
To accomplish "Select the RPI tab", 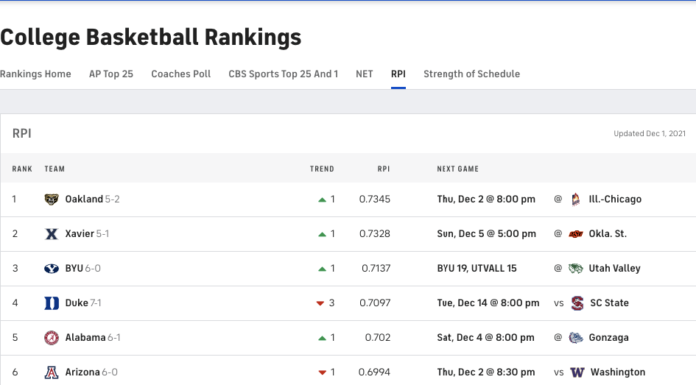I will (x=398, y=74).
